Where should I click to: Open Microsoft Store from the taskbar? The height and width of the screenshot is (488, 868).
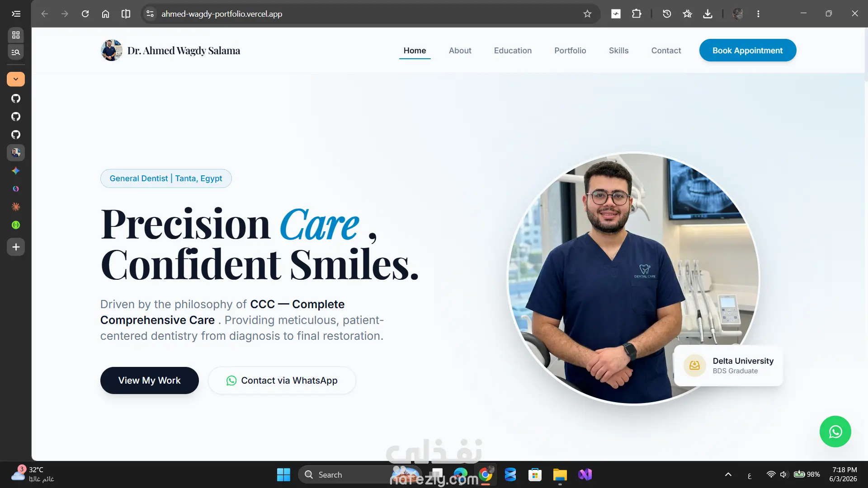pos(535,475)
